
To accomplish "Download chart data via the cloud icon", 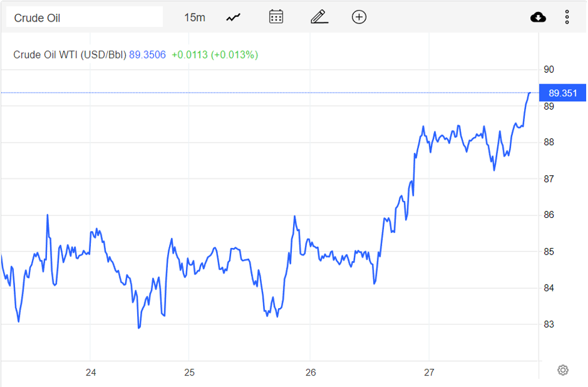I will click(538, 17).
